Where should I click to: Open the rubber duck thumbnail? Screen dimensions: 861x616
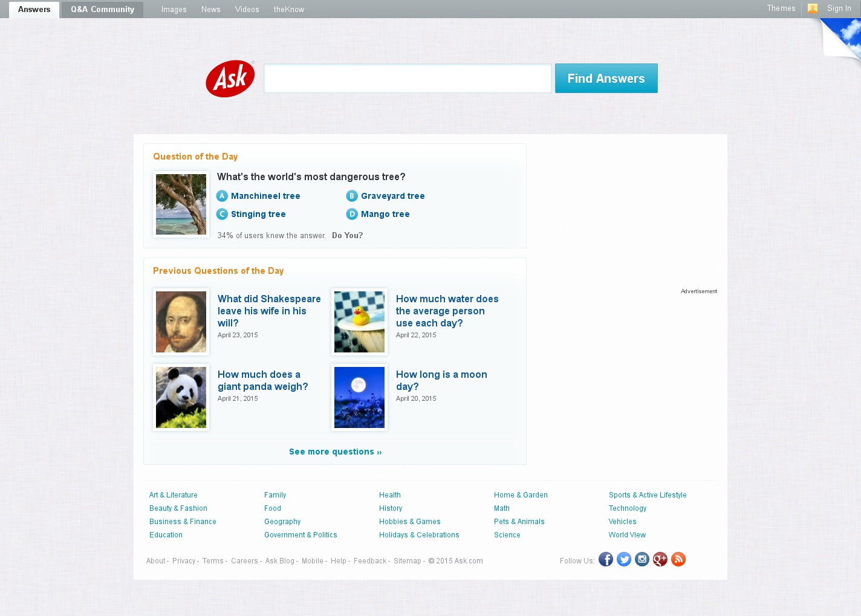pyautogui.click(x=360, y=322)
